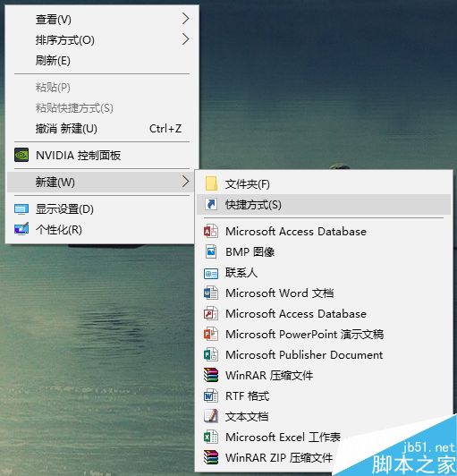The width and height of the screenshot is (457, 476).
Task: Click the Excel worksheet icon
Action: 211,438
